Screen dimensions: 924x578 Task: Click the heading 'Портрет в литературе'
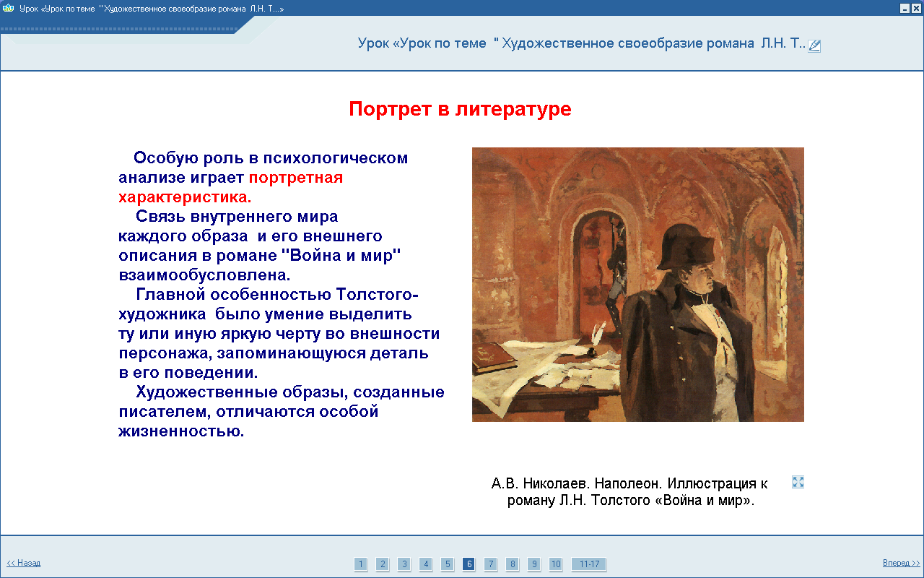pyautogui.click(x=460, y=109)
